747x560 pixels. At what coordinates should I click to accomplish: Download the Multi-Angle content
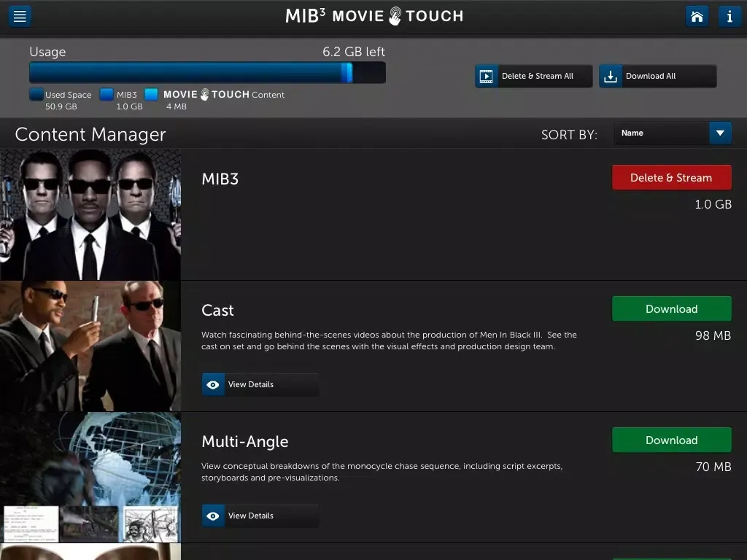click(x=671, y=440)
